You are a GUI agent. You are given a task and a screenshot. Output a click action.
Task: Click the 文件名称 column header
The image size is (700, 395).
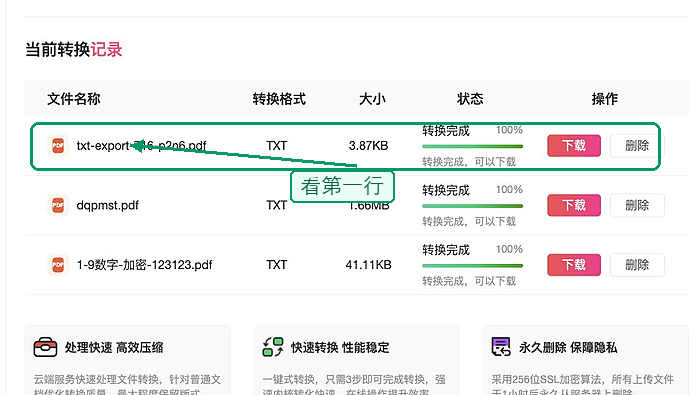pos(74,99)
